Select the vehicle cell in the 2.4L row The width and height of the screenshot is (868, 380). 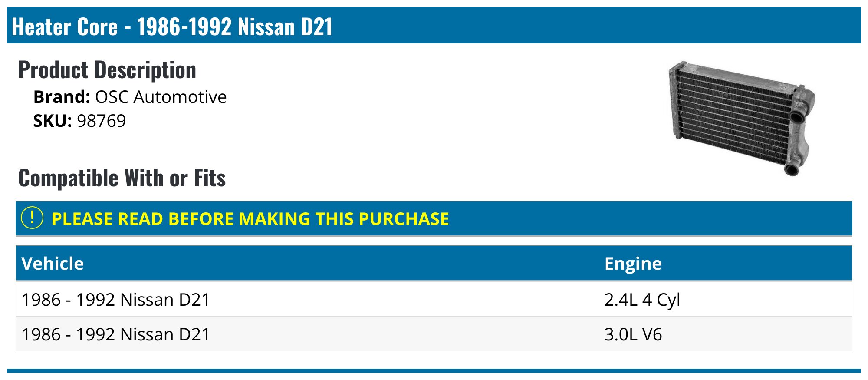[x=116, y=300]
